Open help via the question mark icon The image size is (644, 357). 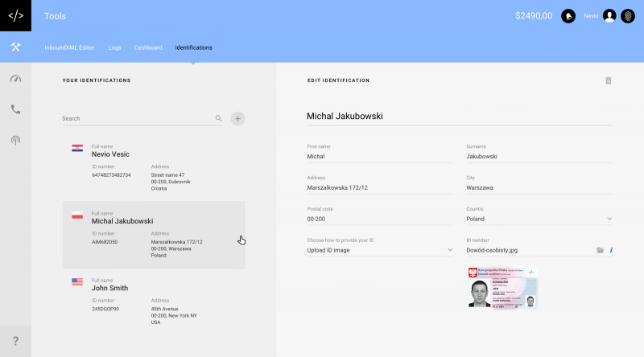[15, 341]
